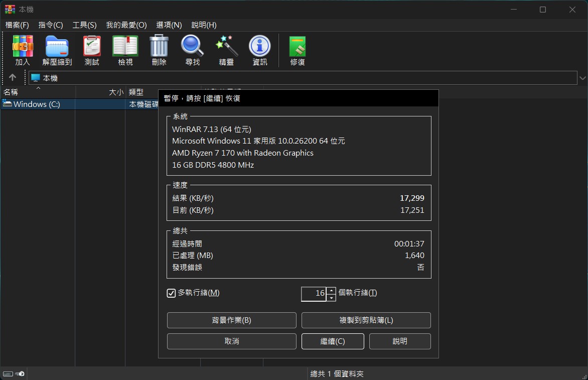The image size is (588, 380).
Task: Maximize the WinRAR window
Action: pos(543,10)
